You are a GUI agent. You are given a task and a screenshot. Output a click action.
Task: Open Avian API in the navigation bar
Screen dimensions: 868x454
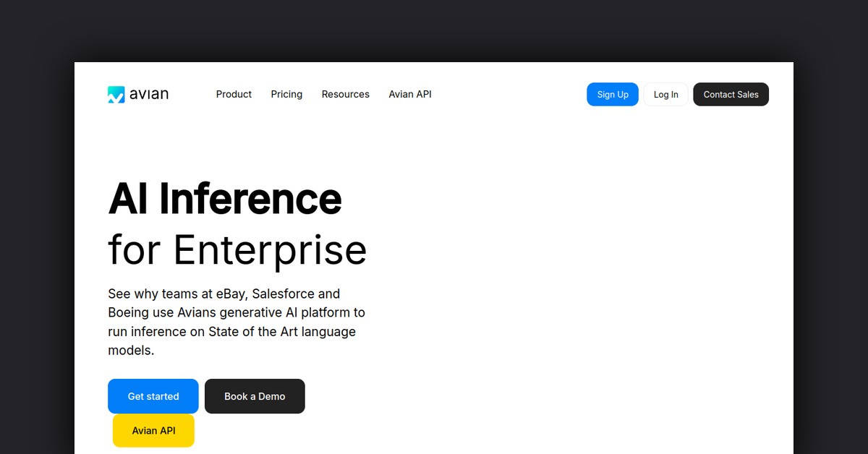click(x=409, y=95)
